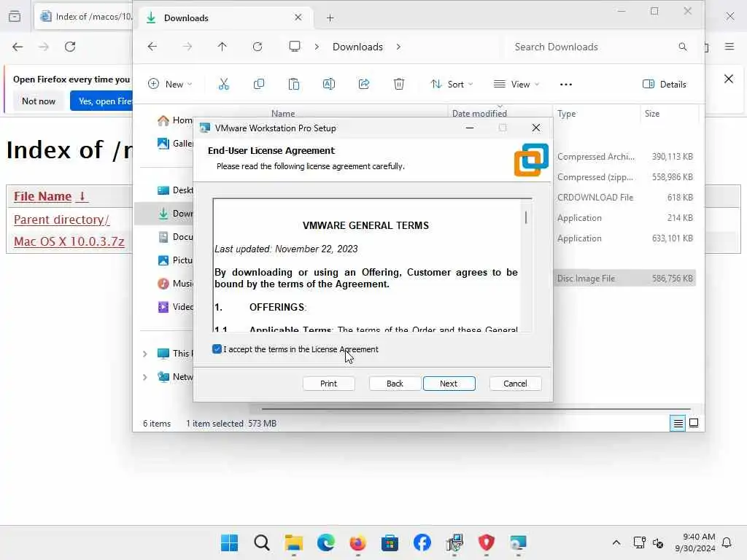The width and height of the screenshot is (747, 560).
Task: Open the Firefox hamburger menu
Action: [x=729, y=46]
